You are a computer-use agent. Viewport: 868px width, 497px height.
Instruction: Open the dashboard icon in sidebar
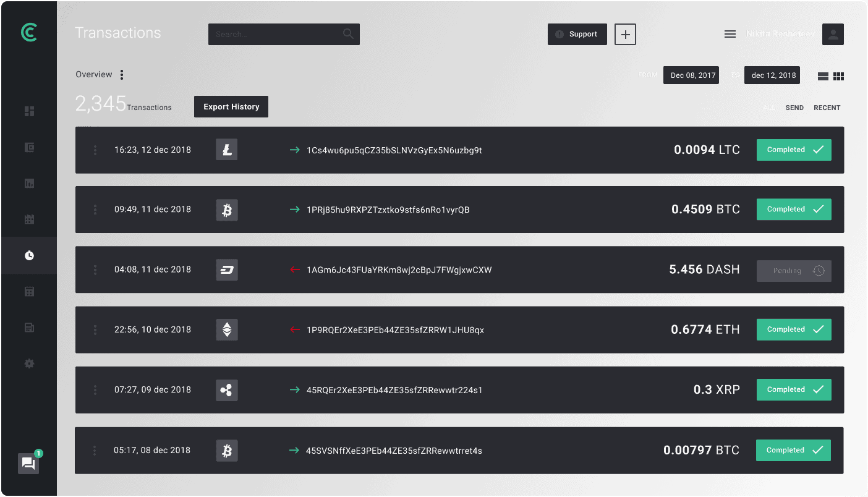[29, 111]
